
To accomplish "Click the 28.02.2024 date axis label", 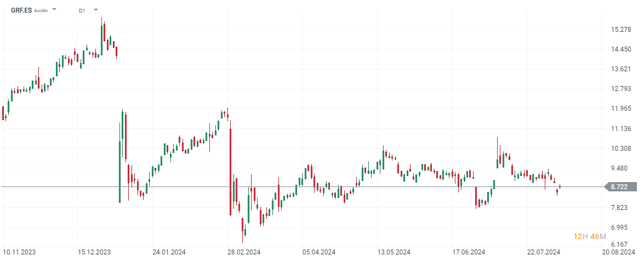I will pyautogui.click(x=244, y=252).
